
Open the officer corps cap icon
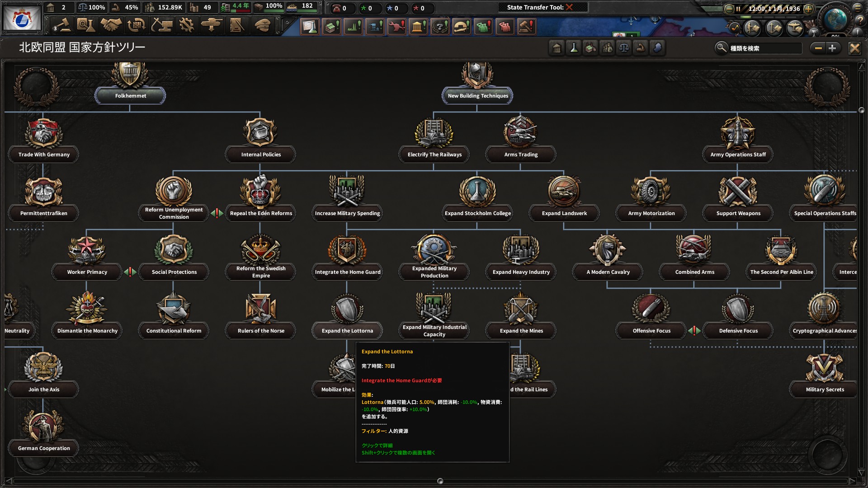[x=262, y=25]
